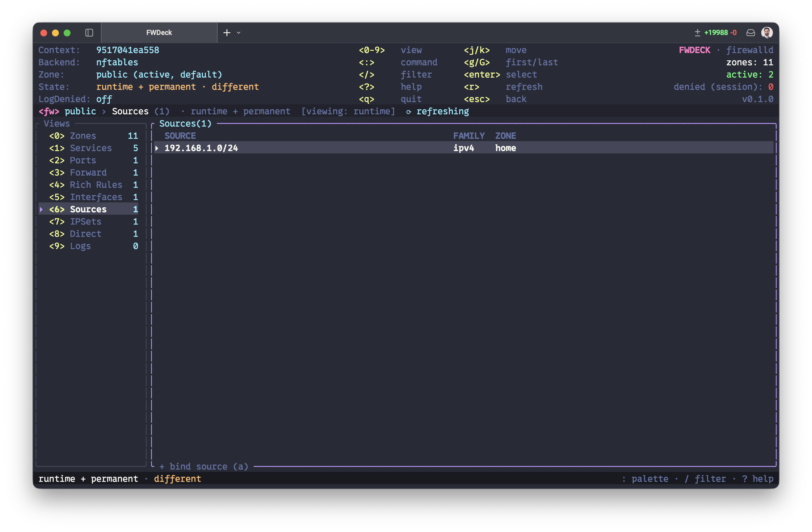Open the new tab options chevron
812x532 pixels.
[x=239, y=33]
